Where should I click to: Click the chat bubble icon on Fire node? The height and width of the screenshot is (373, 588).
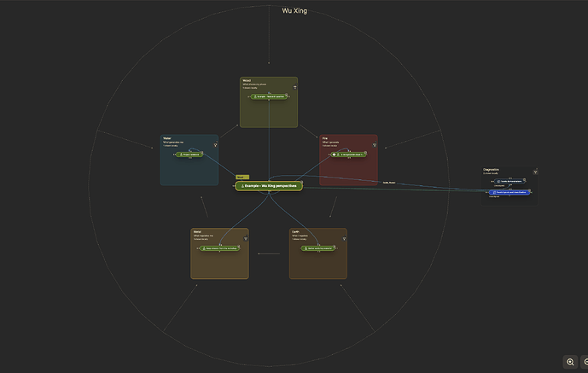click(x=335, y=154)
